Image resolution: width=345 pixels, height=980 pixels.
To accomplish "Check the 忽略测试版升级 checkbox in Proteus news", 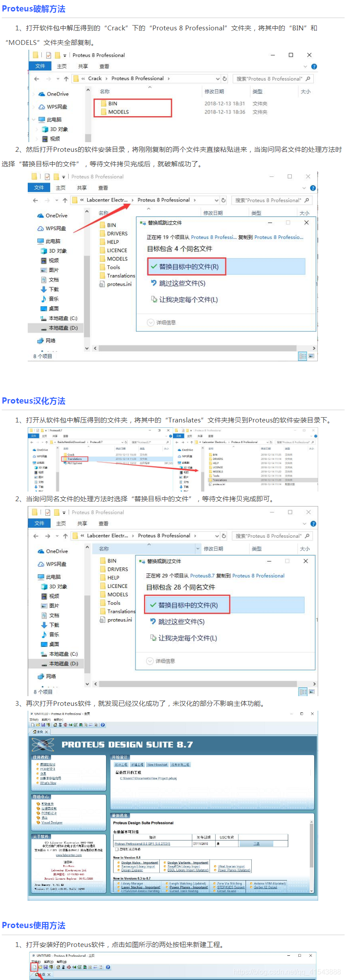I will point(117,849).
